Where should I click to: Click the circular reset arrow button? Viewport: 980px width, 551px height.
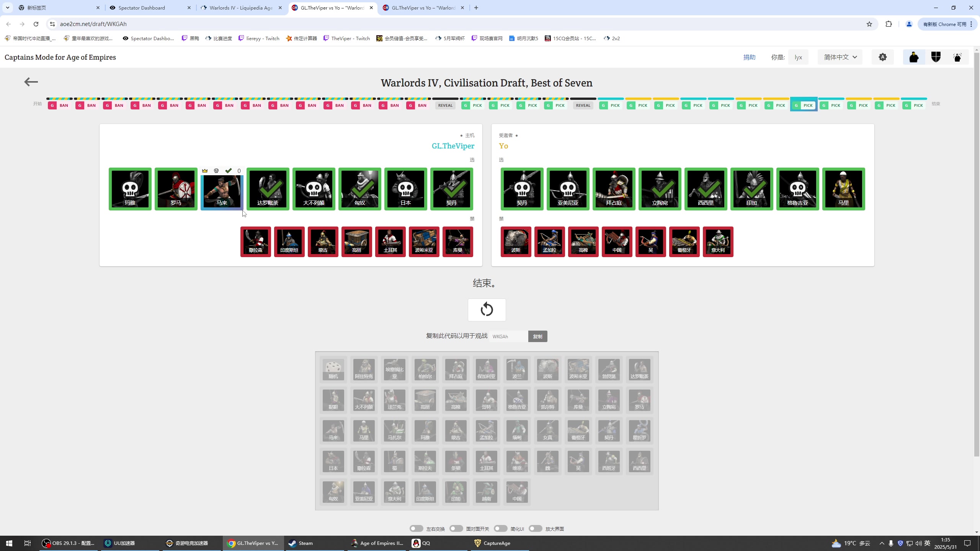coord(487,310)
